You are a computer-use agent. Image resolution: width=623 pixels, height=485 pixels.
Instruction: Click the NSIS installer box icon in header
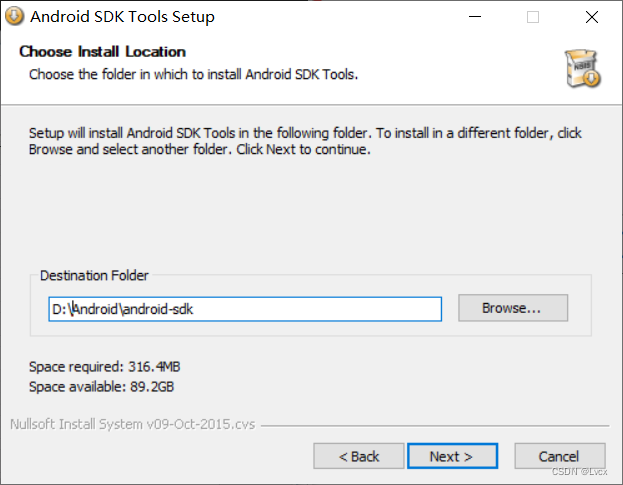pos(582,65)
